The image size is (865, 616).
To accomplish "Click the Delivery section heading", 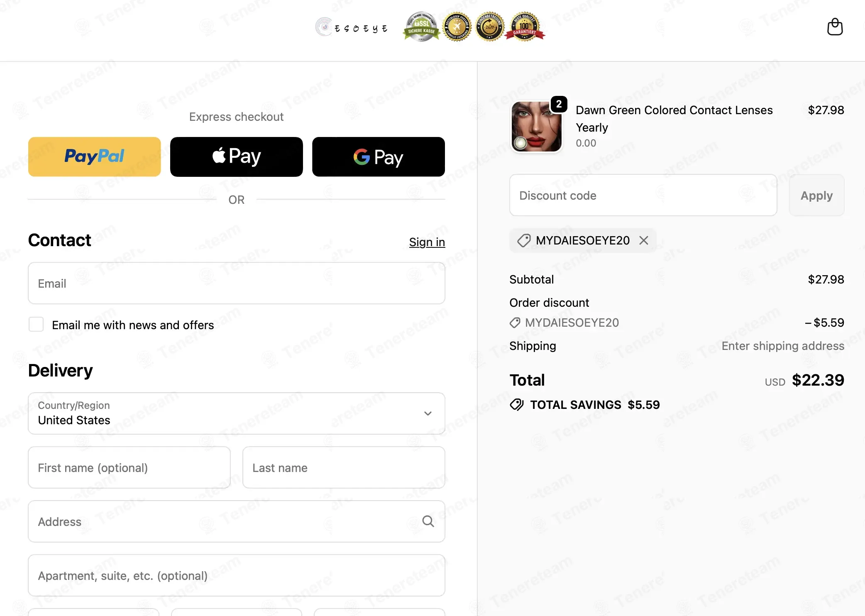I will (x=60, y=370).
